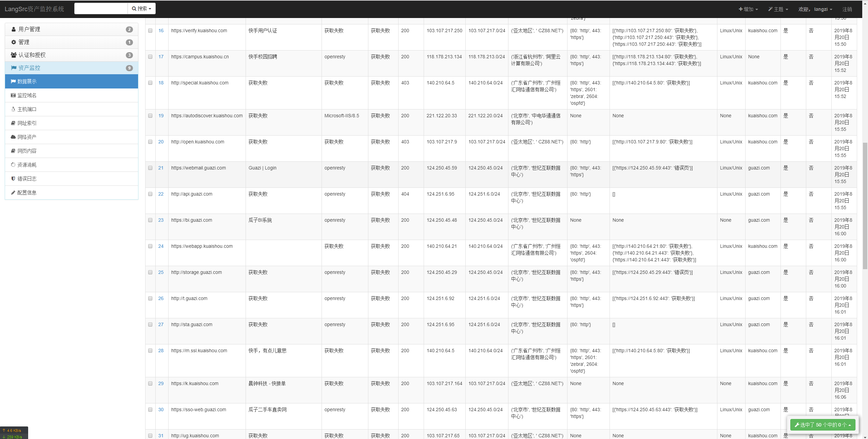The image size is (868, 439).
Task: Click the 注销 logout link
Action: [x=847, y=9]
